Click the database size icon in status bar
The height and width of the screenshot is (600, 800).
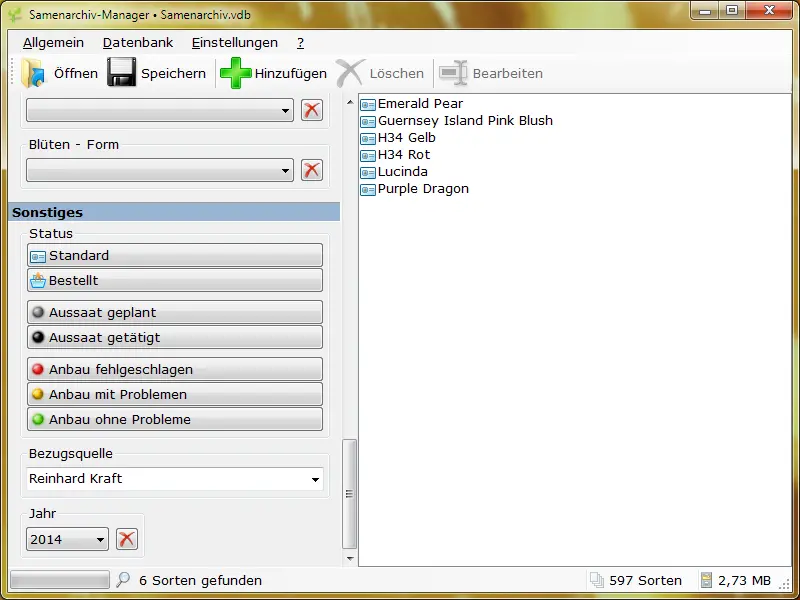pyautogui.click(x=707, y=580)
